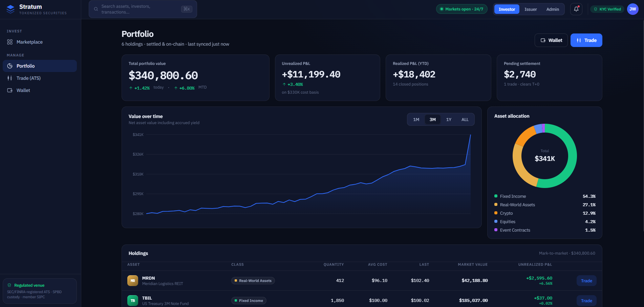The height and width of the screenshot is (307, 644).
Task: Click the search magnifier icon
Action: [96, 9]
